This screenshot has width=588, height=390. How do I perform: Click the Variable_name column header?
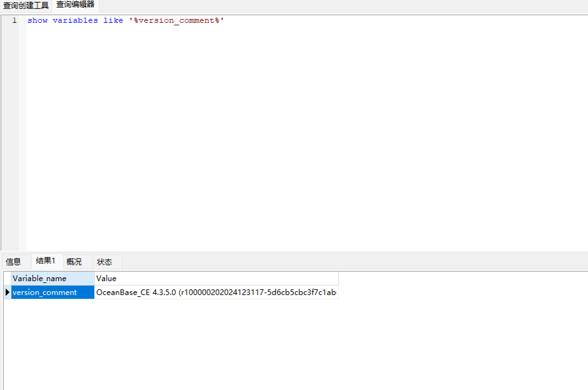53,279
